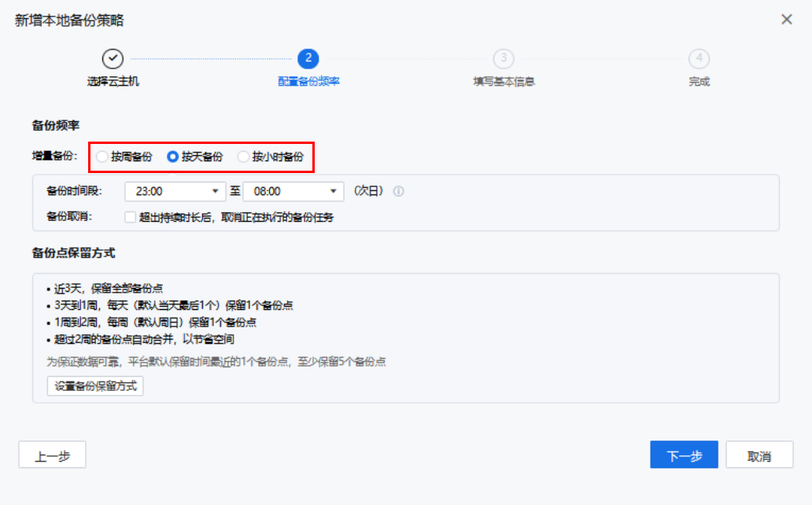Click the step 3 number circle
Viewport: 812px width, 505px height.
pyautogui.click(x=504, y=58)
